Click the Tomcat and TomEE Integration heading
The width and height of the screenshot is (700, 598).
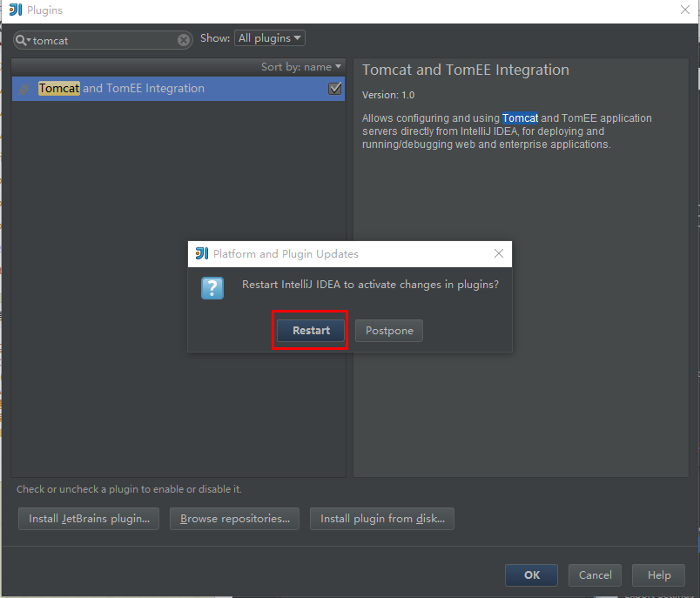[x=466, y=70]
